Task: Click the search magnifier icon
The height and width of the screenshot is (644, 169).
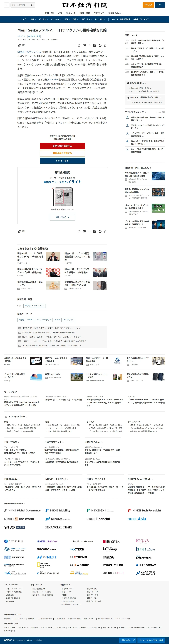Action: 32,5
